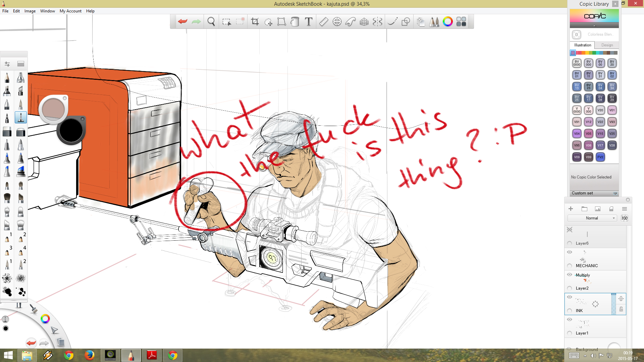This screenshot has height=362, width=644.
Task: Open the Draw Styles shapes tool
Action: point(406,22)
